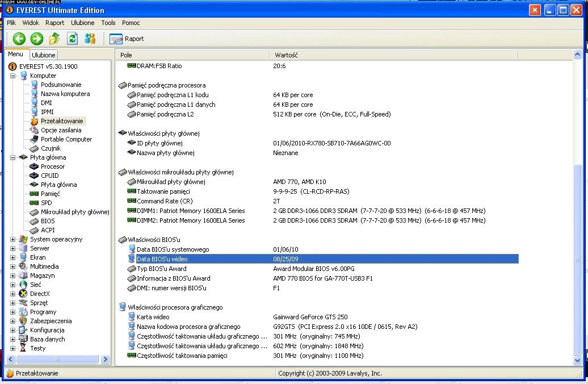This screenshot has height=384, width=588.
Task: Open Mikroukład płyty głównej in the tree
Action: pyautogui.click(x=75, y=212)
